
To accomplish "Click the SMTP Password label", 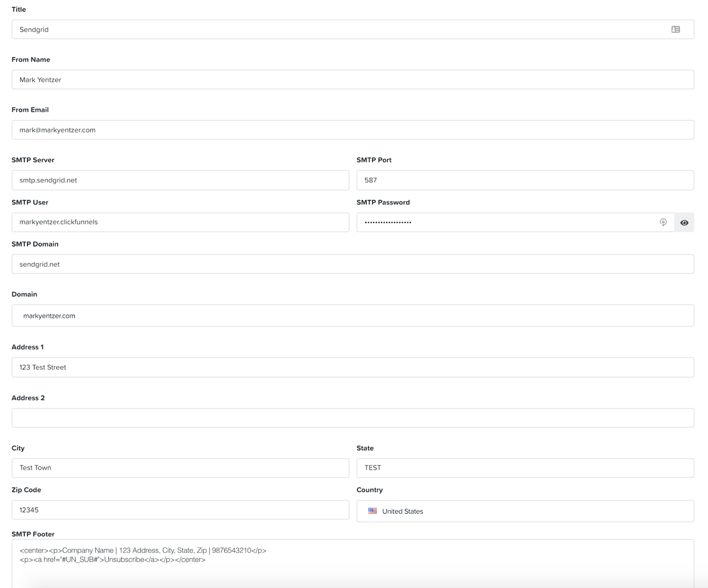I will click(x=383, y=202).
